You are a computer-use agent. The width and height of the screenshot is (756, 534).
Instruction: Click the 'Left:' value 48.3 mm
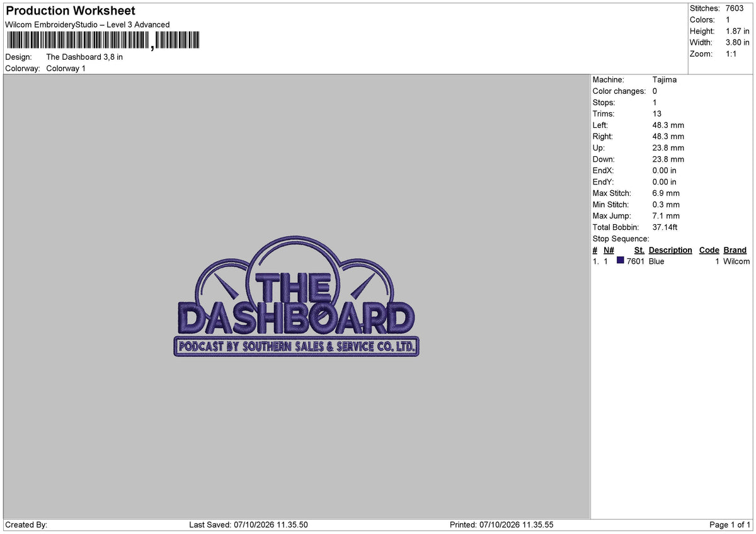(x=668, y=125)
